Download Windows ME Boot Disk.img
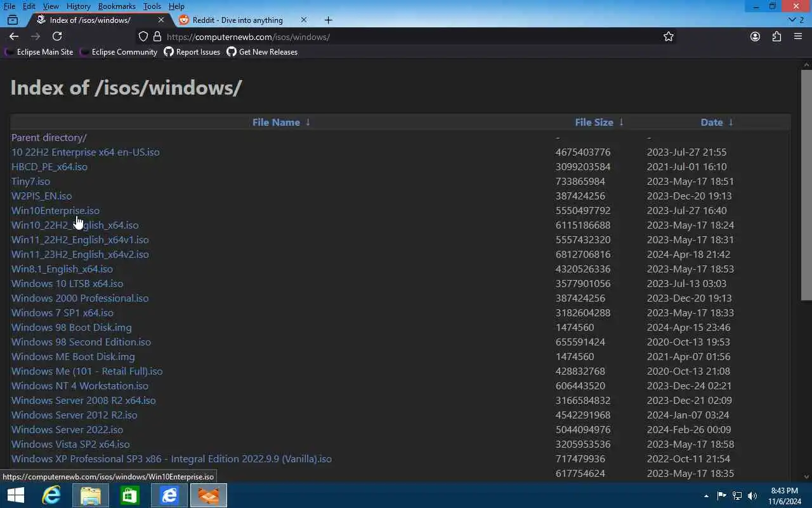The image size is (812, 508). [x=73, y=356]
